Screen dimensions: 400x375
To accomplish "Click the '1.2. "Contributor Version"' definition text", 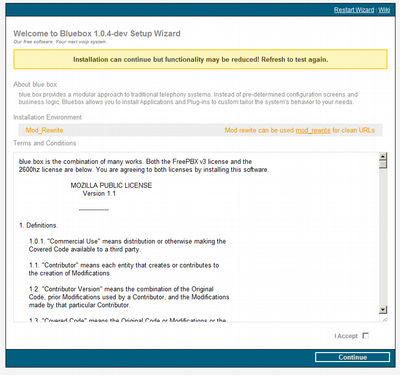I will tap(129, 297).
